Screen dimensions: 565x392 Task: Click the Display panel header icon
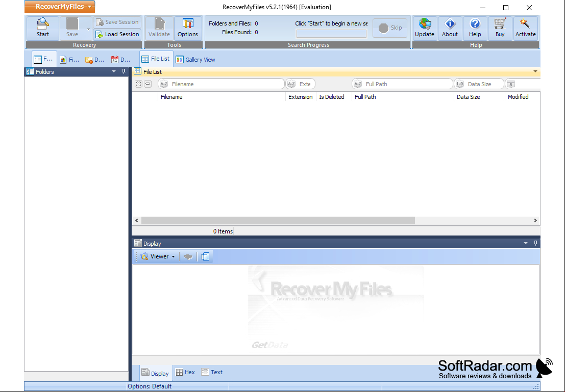tap(138, 243)
